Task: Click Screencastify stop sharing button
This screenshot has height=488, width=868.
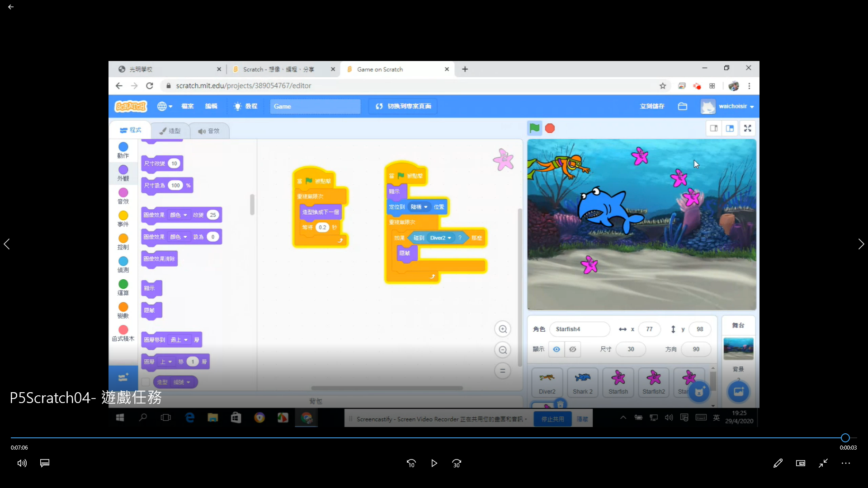Action: (552, 419)
